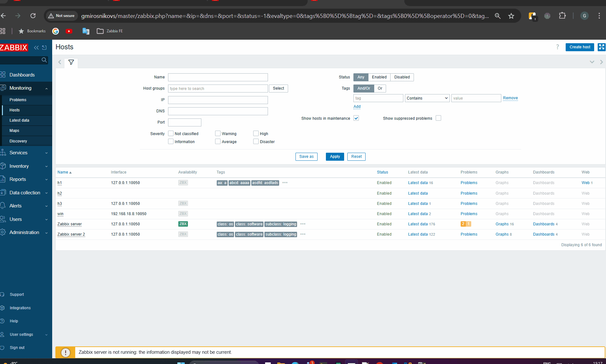The image size is (606, 364).
Task: Click the filter funnel icon tab
Action: pos(71,62)
